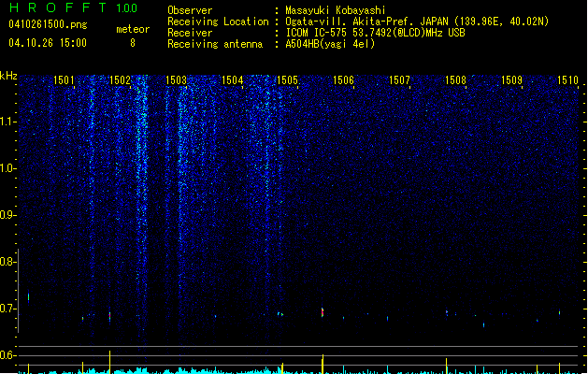Click the Observer label

point(190,10)
